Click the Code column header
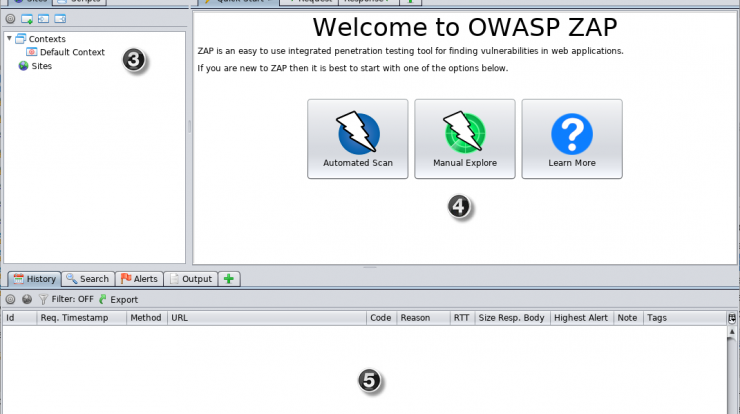 381,318
